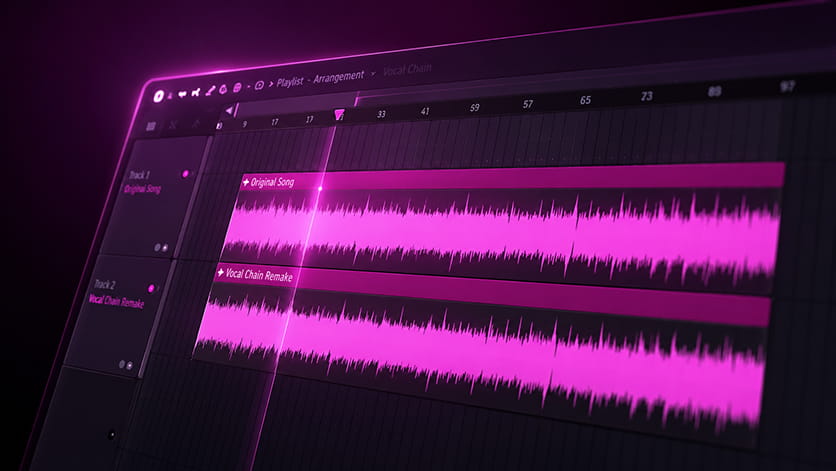Expand the tiny arrow beside the round options icon

170,97
